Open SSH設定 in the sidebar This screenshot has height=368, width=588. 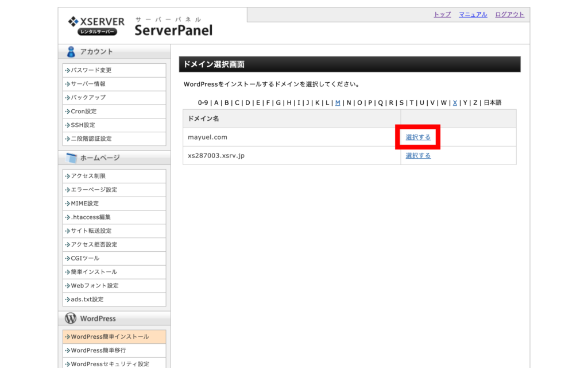pos(114,125)
